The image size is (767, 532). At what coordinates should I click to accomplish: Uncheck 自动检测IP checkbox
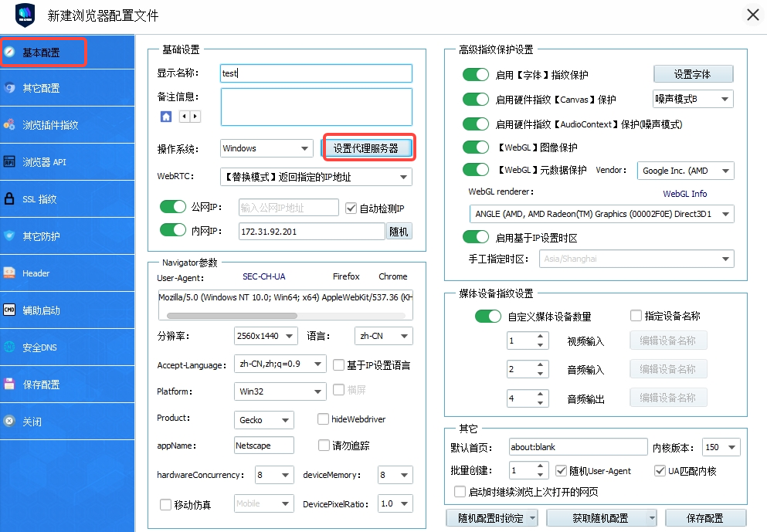coord(351,208)
